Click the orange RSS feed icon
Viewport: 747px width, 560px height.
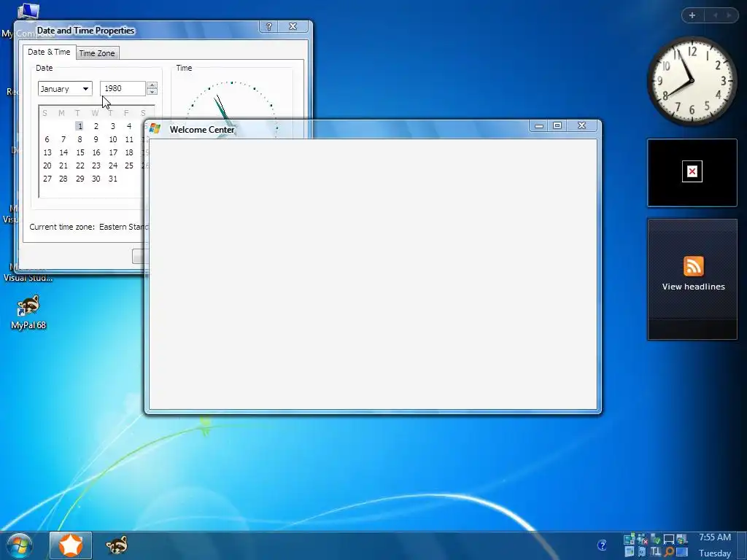[x=693, y=265]
